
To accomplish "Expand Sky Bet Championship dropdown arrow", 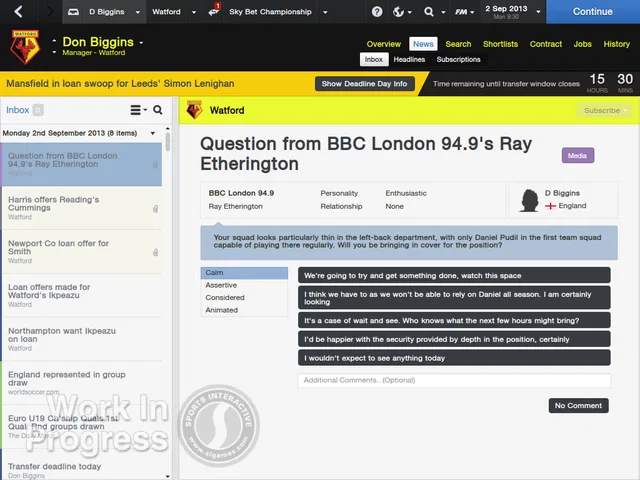I will click(x=325, y=12).
